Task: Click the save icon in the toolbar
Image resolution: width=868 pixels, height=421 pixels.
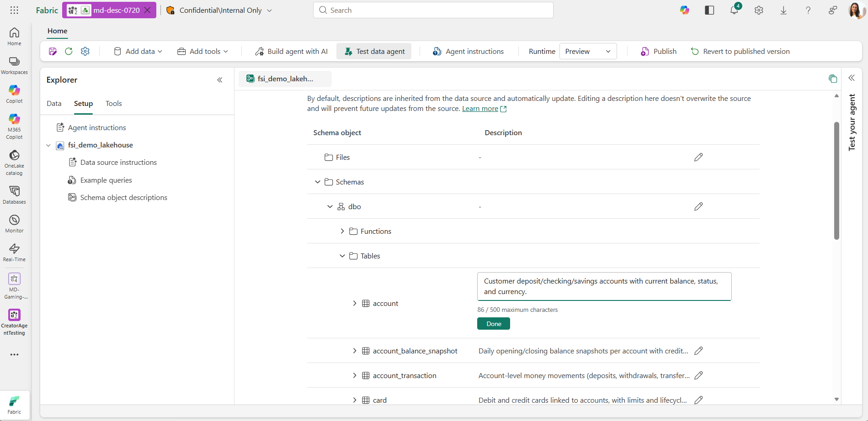Action: click(53, 52)
